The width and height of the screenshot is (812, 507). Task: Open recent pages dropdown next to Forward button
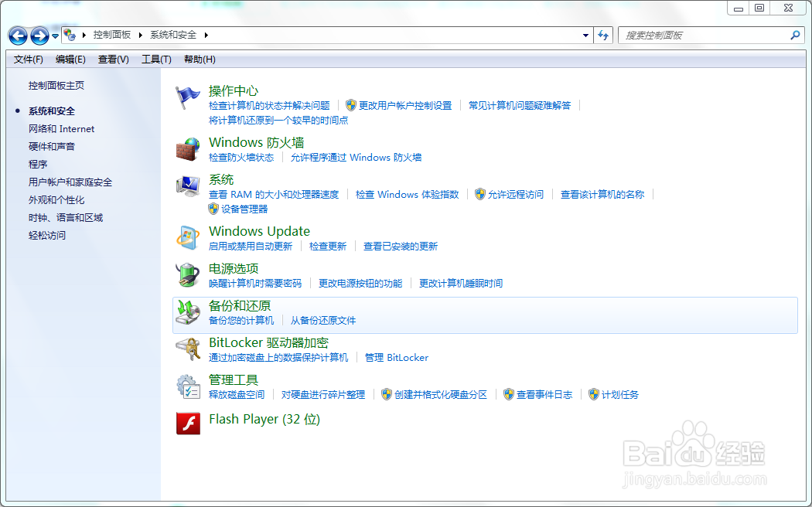[55, 36]
